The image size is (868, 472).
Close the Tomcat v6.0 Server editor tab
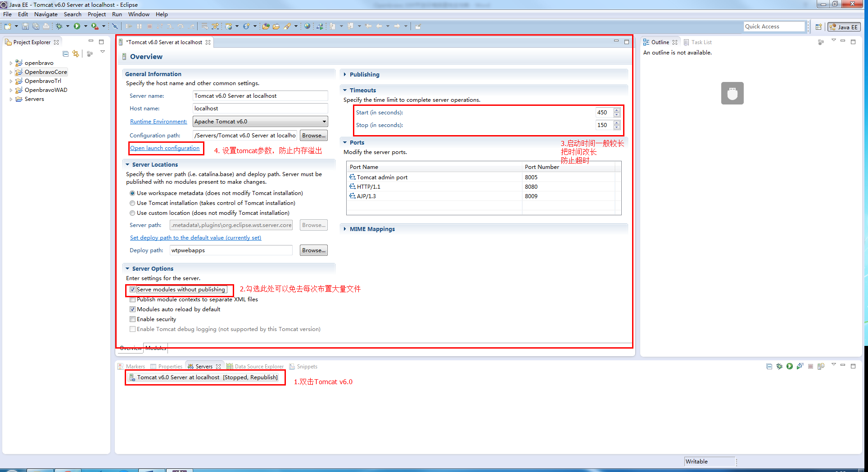click(x=208, y=42)
